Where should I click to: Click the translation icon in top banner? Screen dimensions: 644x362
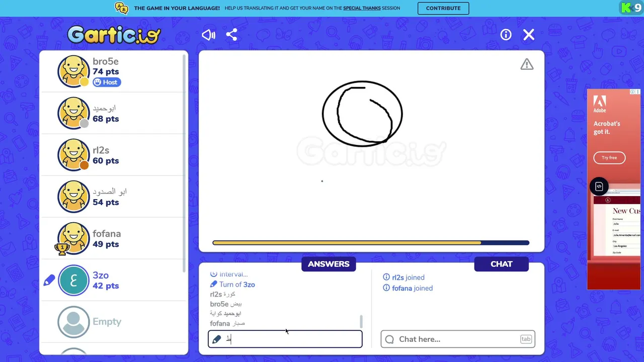tap(121, 8)
